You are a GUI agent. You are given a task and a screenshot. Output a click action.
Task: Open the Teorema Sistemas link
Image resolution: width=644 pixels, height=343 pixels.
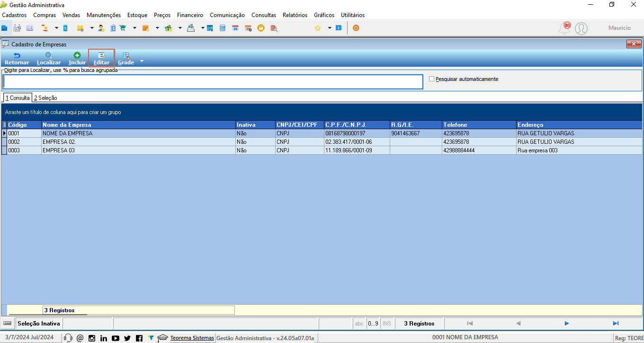pyautogui.click(x=192, y=338)
